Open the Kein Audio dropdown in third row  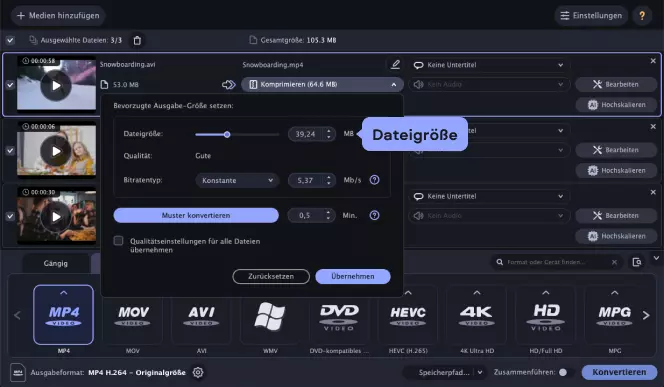tap(489, 216)
